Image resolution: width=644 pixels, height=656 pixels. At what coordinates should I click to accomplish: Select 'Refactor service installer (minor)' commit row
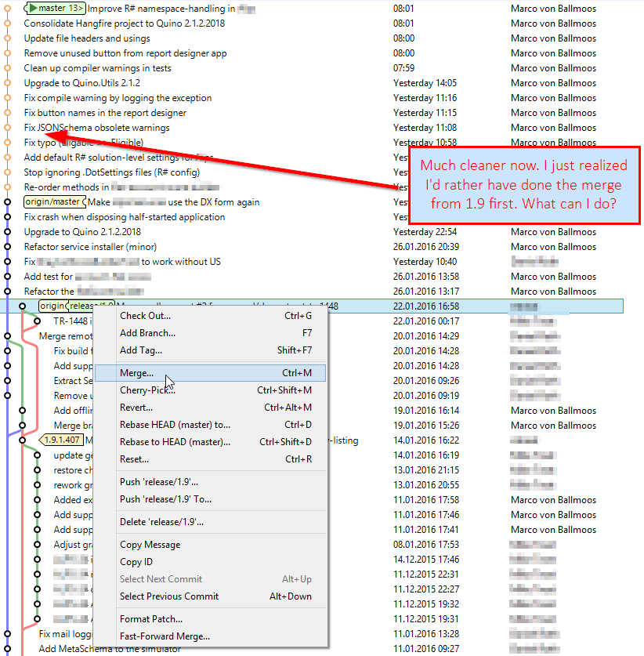pos(90,247)
